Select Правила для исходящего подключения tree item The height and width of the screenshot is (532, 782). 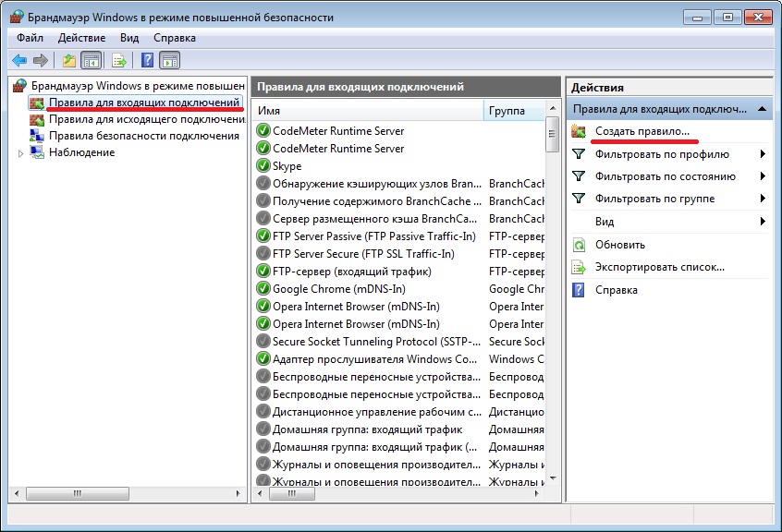tap(147, 119)
